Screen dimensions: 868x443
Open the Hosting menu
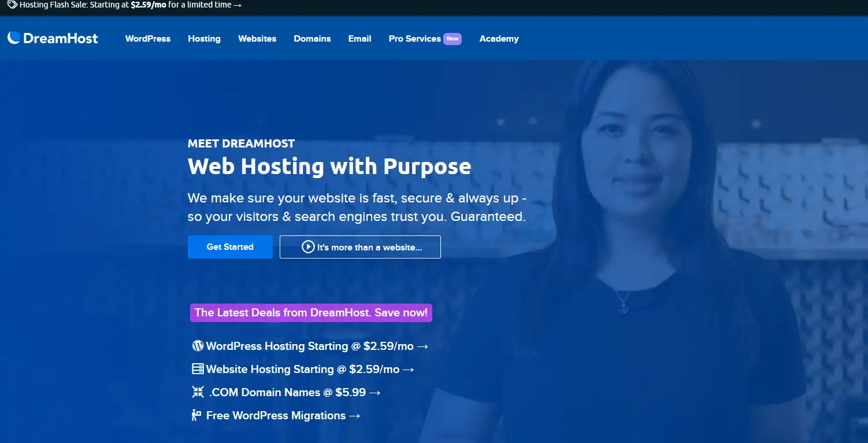pyautogui.click(x=204, y=39)
